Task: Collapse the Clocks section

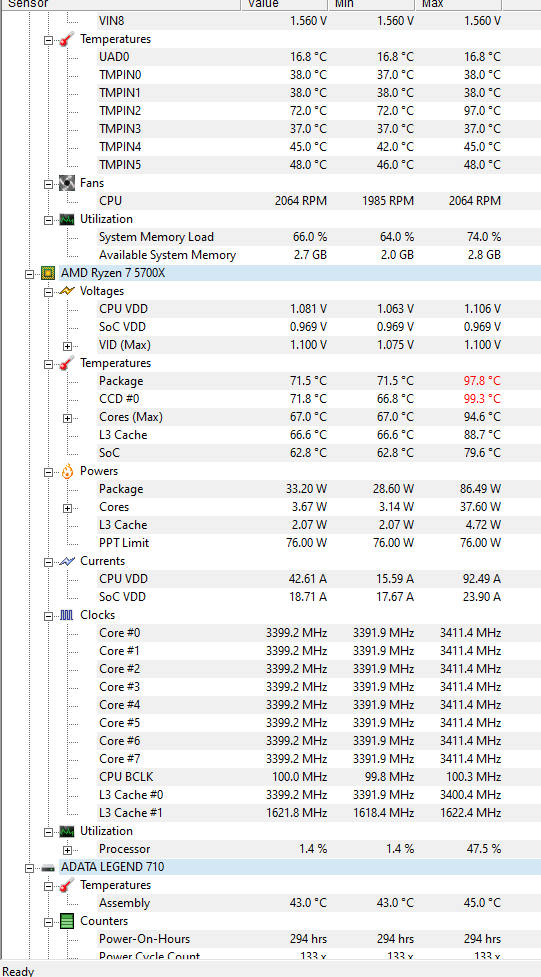Action: (x=48, y=616)
